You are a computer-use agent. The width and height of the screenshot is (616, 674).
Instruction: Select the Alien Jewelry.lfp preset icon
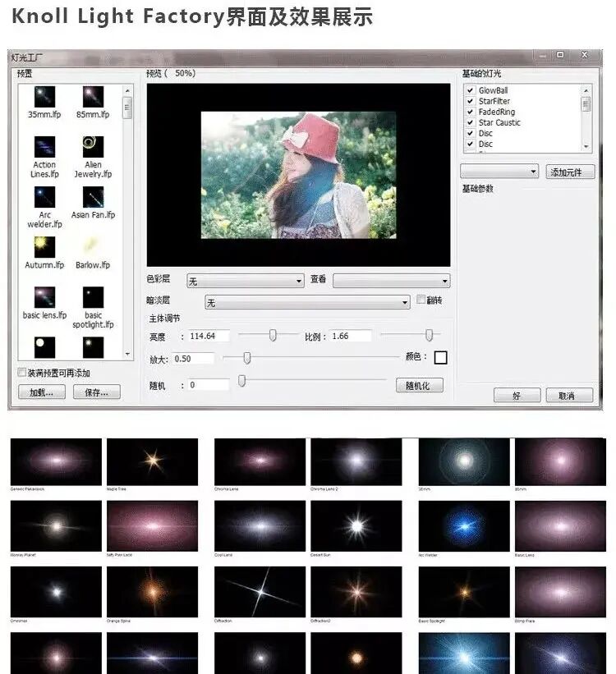(93, 147)
